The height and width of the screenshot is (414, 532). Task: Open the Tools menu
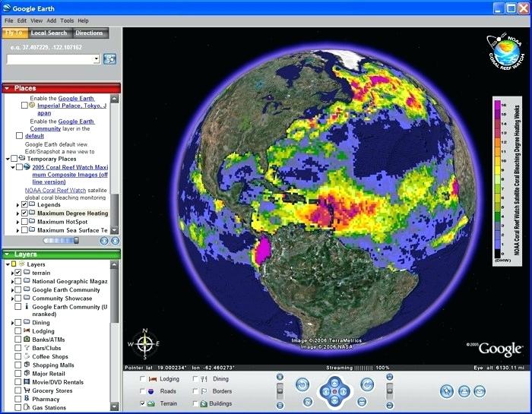67,21
